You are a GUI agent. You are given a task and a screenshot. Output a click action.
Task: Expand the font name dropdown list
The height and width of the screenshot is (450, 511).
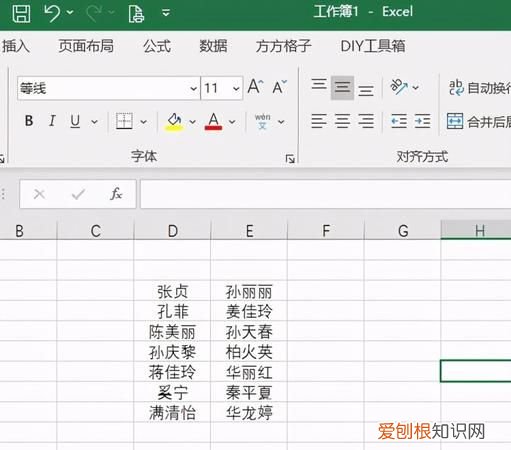click(x=193, y=88)
